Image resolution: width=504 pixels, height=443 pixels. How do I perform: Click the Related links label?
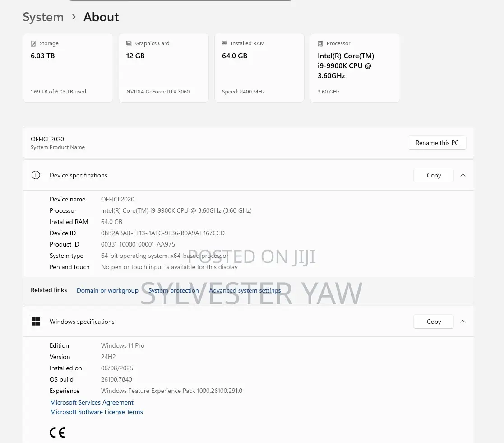coord(49,290)
